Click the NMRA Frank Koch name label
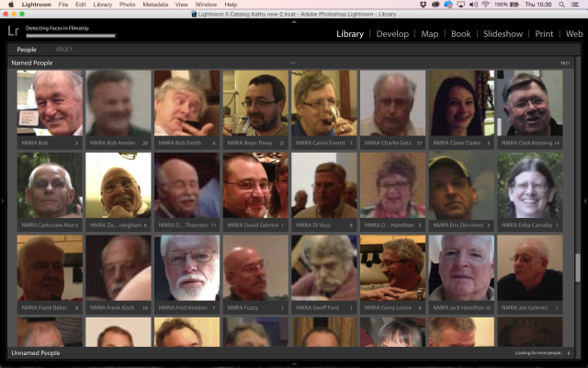 pyautogui.click(x=112, y=307)
